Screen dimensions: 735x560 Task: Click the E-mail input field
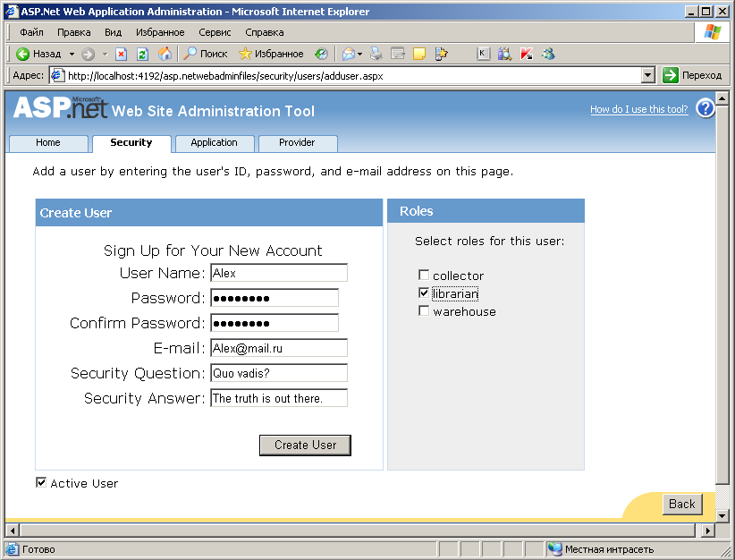tap(279, 348)
